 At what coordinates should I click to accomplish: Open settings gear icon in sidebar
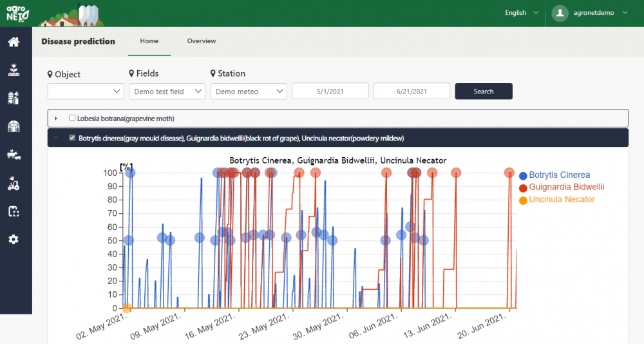pyautogui.click(x=13, y=240)
